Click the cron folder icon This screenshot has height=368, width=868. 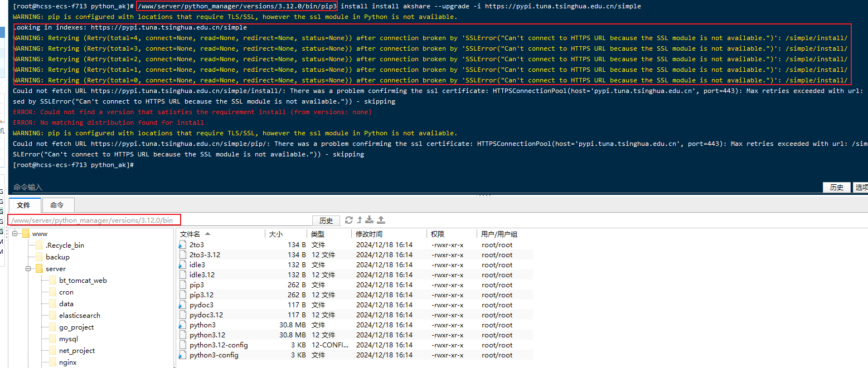point(52,292)
